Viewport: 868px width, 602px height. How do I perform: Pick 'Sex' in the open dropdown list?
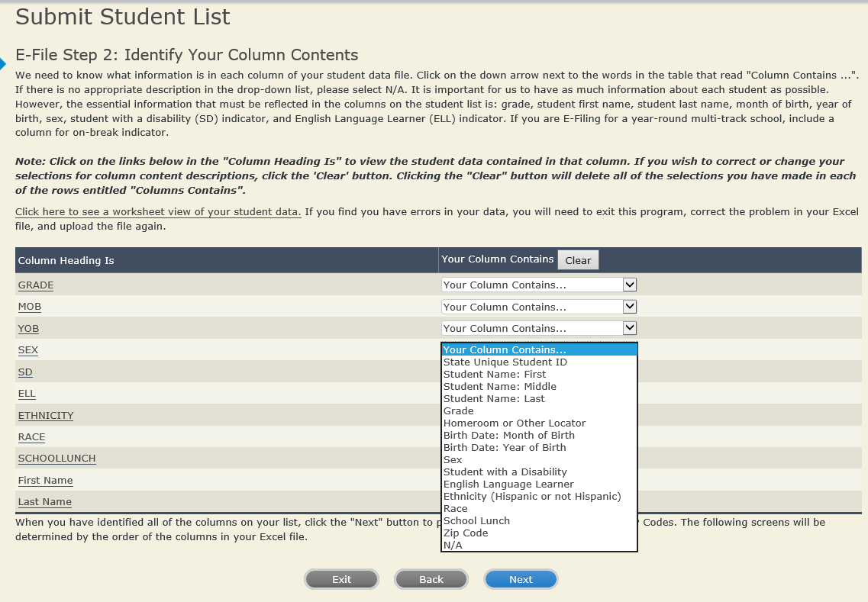(453, 460)
